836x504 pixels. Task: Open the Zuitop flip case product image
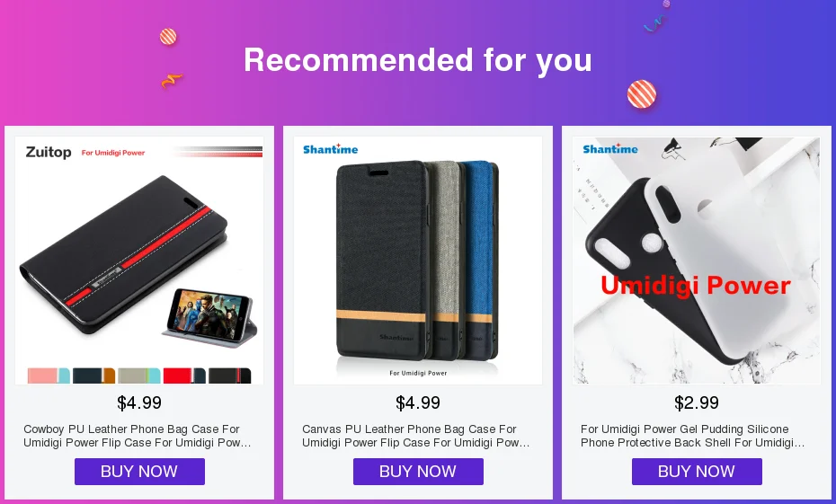point(139,260)
